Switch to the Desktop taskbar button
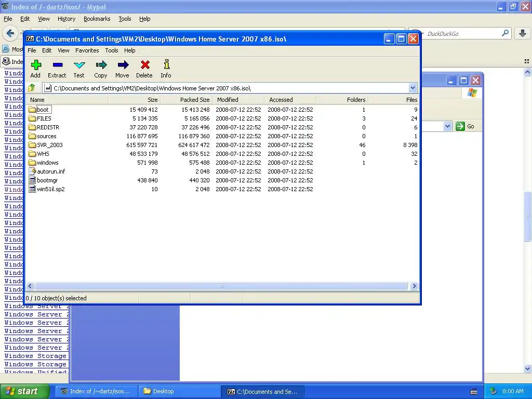Image resolution: width=532 pixels, height=399 pixels. (x=179, y=392)
